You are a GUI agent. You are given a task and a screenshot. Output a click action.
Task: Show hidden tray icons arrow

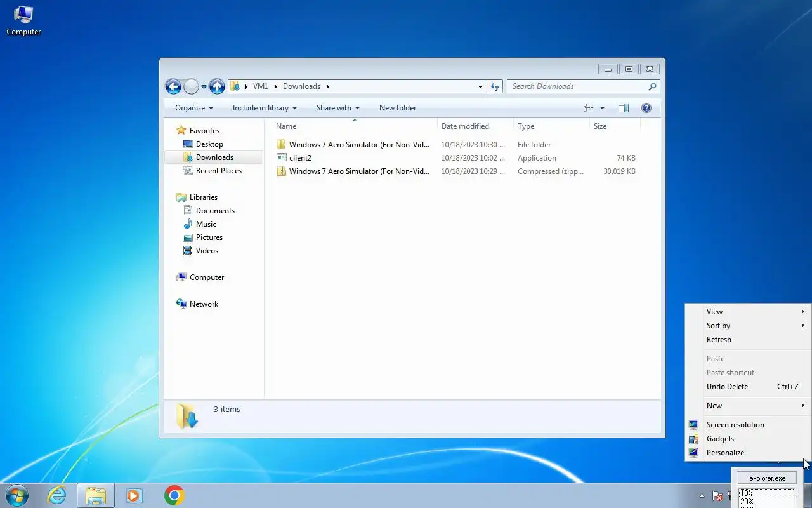click(702, 496)
